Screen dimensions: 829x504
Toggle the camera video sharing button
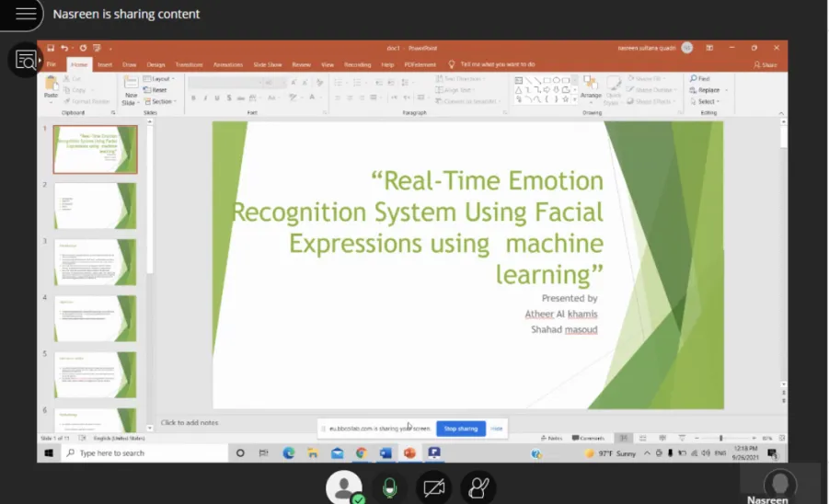(x=434, y=487)
